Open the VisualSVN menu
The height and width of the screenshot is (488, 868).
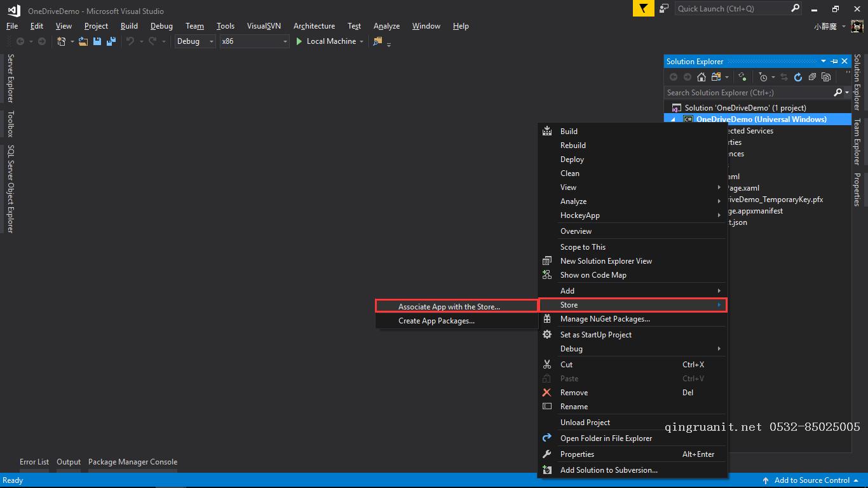[264, 26]
